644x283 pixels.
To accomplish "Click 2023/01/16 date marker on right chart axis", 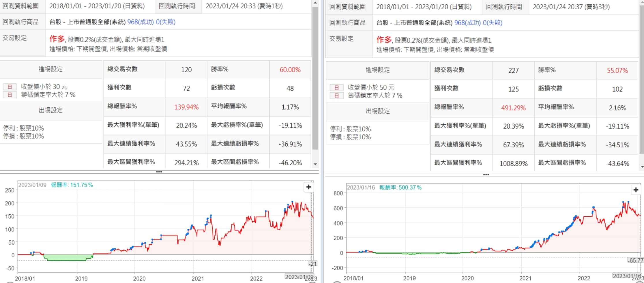I will pos(627,276).
